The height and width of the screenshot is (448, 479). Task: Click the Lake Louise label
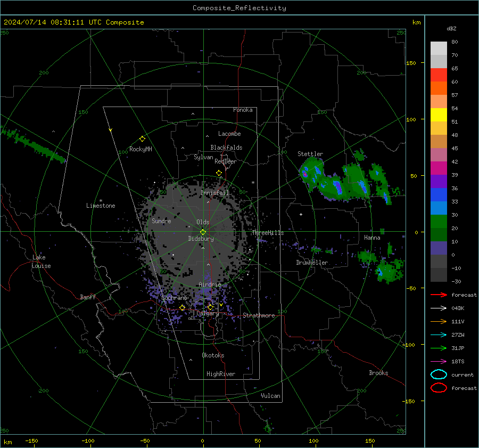pyautogui.click(x=42, y=262)
